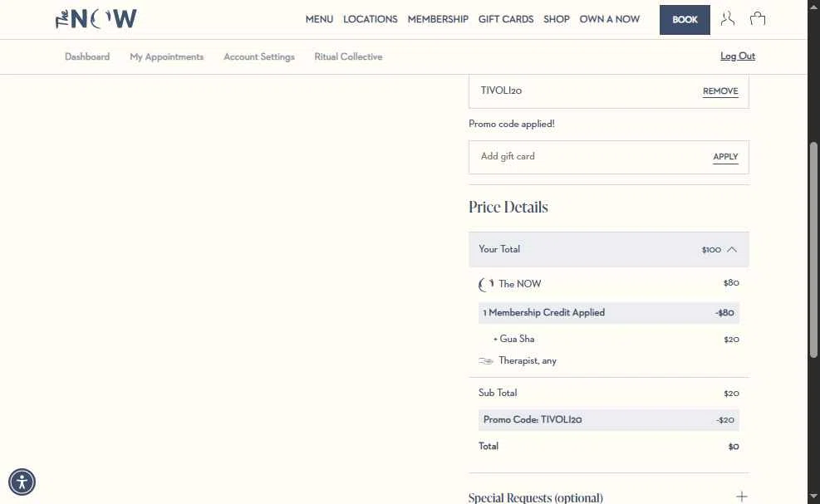Click the BOOK button

[x=685, y=20]
